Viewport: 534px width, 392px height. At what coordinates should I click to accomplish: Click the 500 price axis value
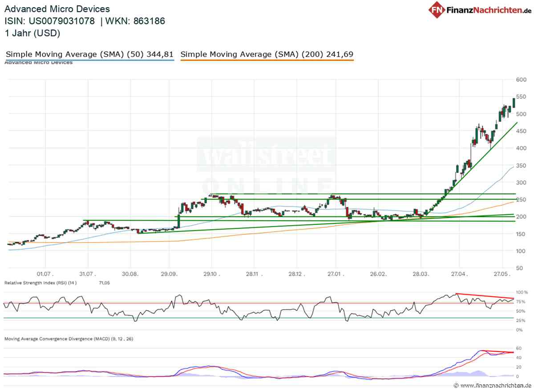click(x=522, y=114)
